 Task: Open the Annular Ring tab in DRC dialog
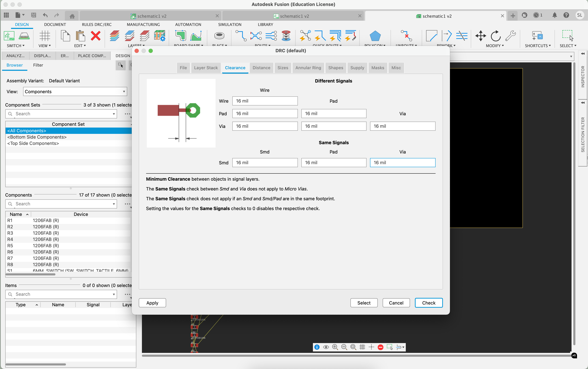pyautogui.click(x=308, y=68)
